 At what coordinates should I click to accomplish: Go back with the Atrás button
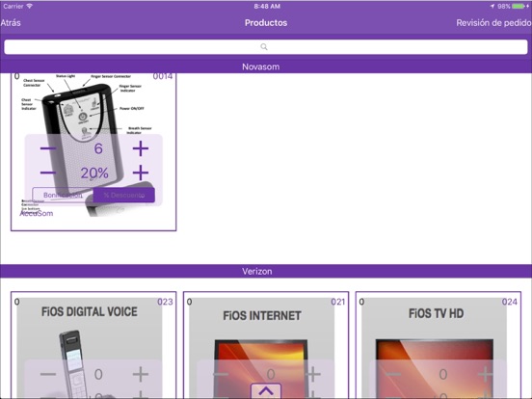[x=11, y=23]
